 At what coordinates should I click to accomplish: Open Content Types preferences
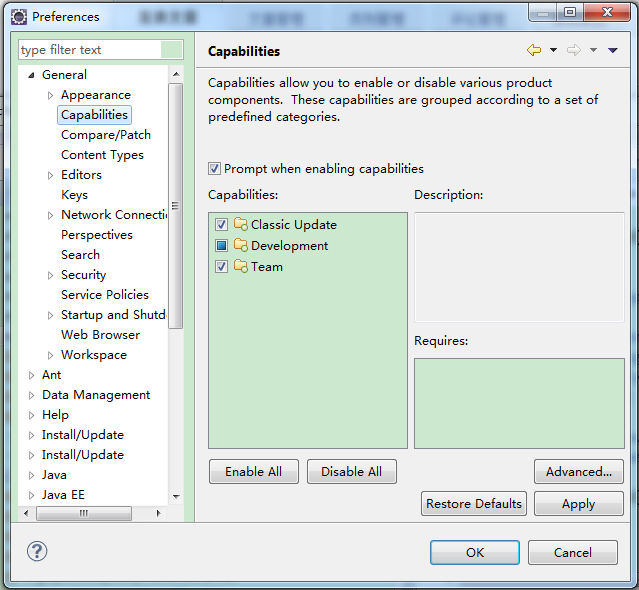[x=102, y=155]
